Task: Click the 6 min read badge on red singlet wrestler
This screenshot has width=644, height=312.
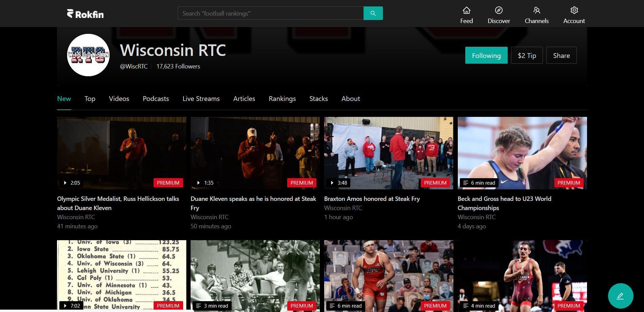Action: click(346, 306)
